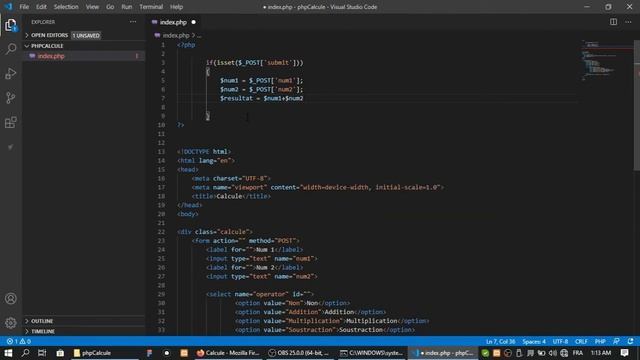This screenshot has height=360, width=640.
Task: Click index.php in the breadcrumb
Action: pyautogui.click(x=176, y=36)
